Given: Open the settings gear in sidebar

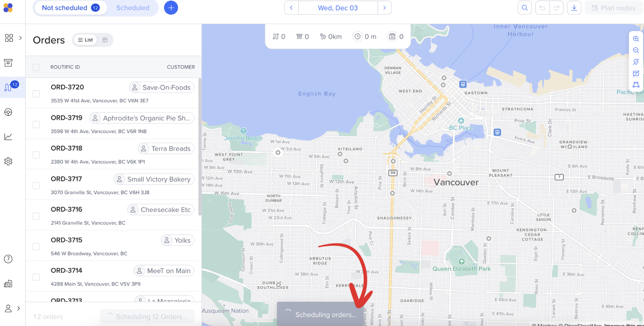Looking at the screenshot, I should (9, 161).
